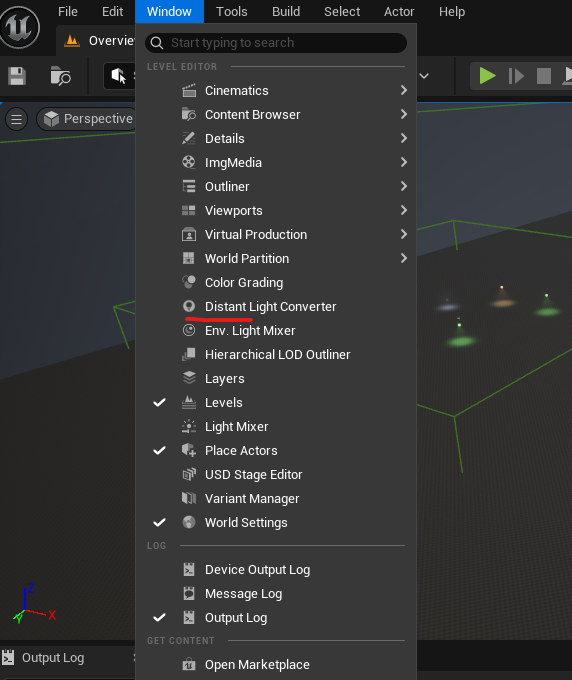Click the Env. Light Mixer icon
The width and height of the screenshot is (572, 680).
pos(189,330)
